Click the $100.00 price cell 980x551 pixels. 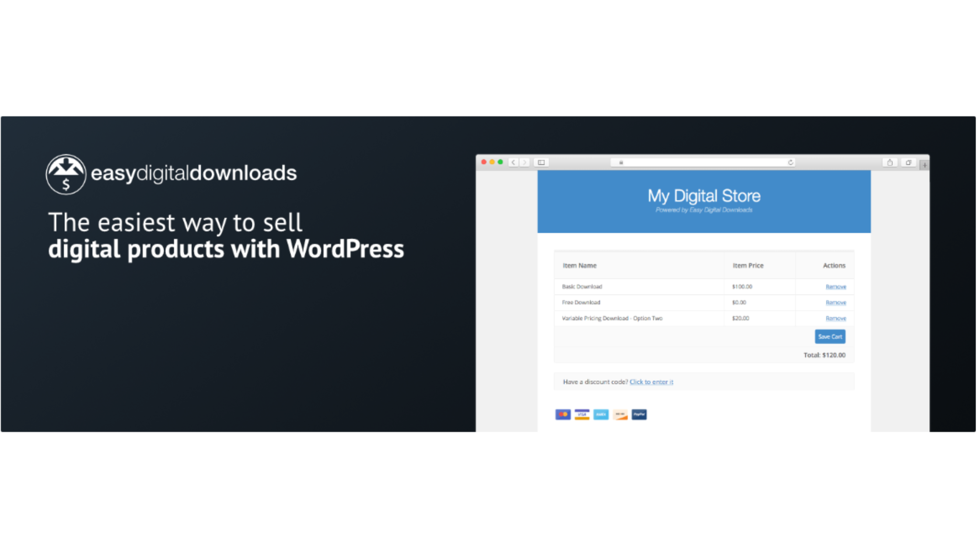tap(742, 287)
